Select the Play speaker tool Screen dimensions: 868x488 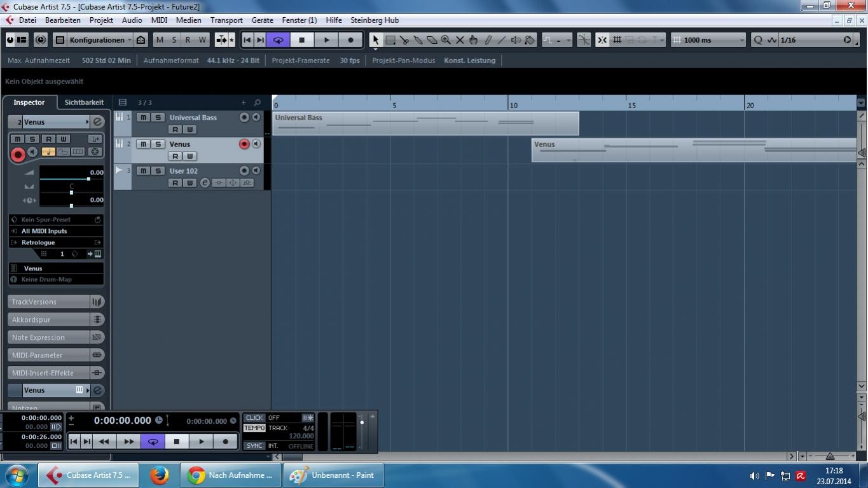pos(516,40)
